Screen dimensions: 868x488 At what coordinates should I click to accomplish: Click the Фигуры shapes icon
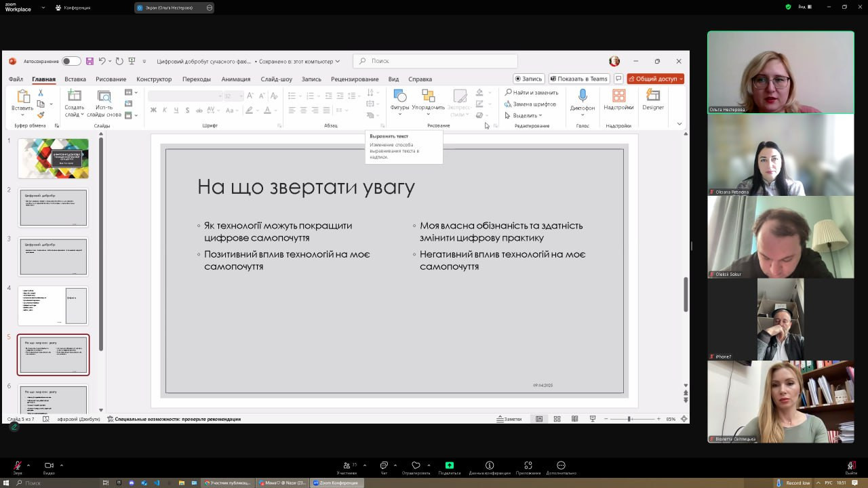(x=399, y=96)
